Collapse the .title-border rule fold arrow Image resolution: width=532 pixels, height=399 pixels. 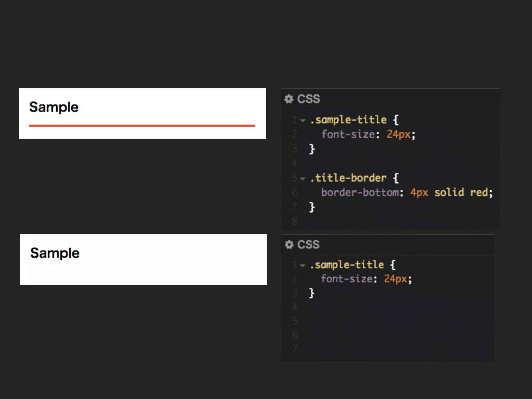303,179
